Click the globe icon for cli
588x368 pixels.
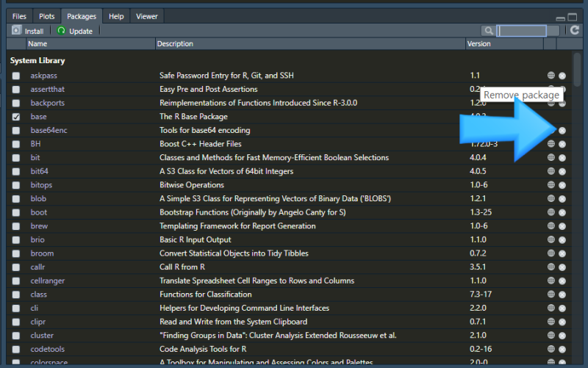tap(551, 309)
